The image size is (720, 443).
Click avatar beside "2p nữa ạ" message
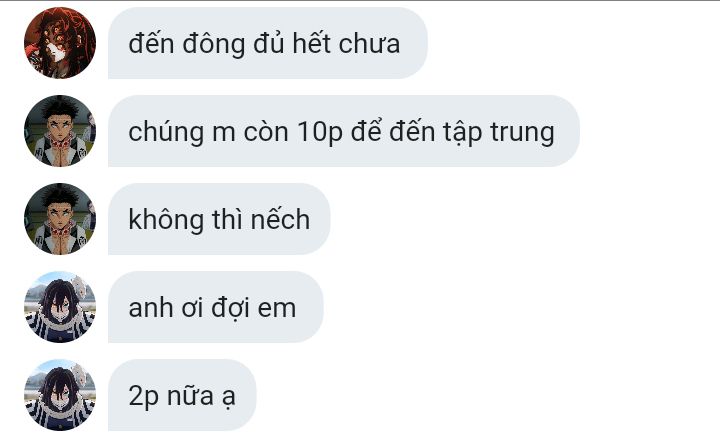[60, 395]
